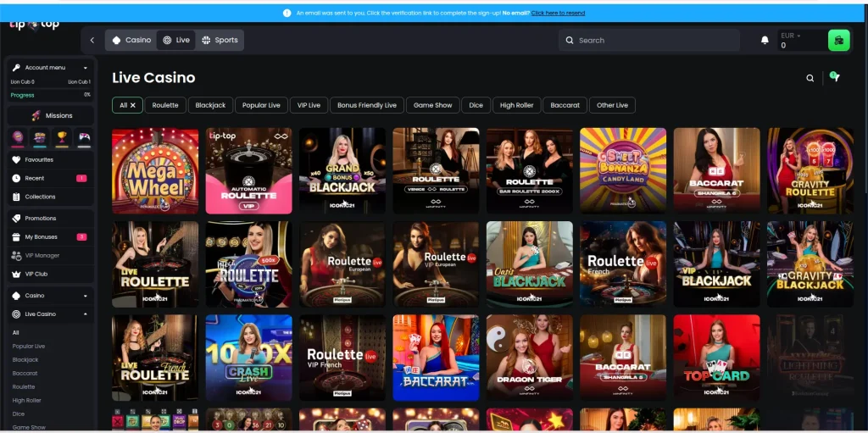Open VIP Manager item
Screen dimensions: 868x433
coord(50,255)
